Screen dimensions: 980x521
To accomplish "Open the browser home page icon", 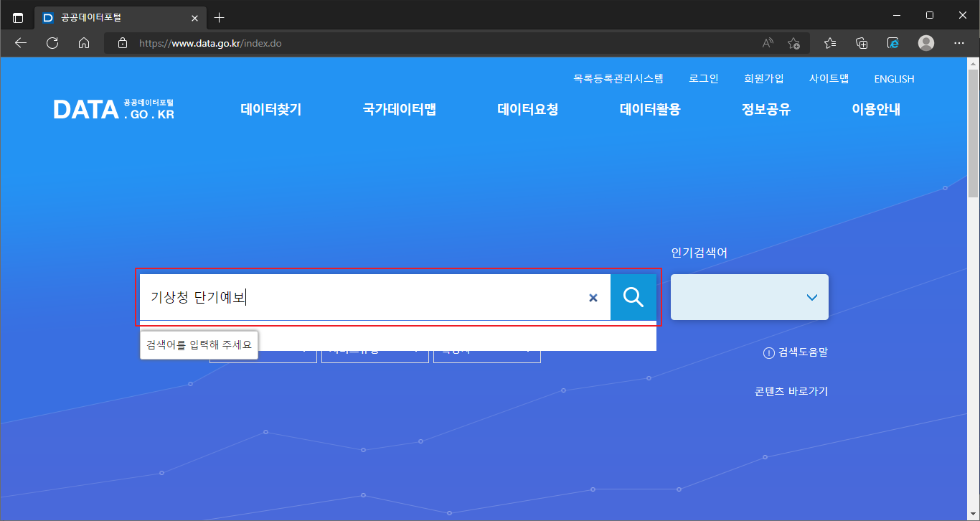I will [84, 43].
